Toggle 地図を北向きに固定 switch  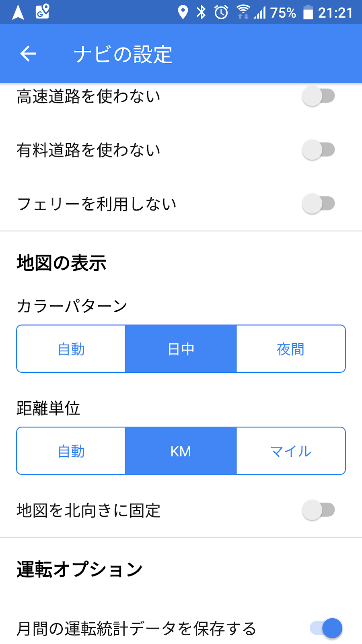coord(319,510)
